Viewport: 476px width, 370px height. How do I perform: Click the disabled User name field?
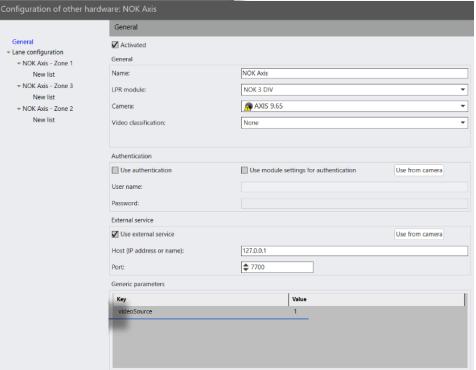[354, 187]
